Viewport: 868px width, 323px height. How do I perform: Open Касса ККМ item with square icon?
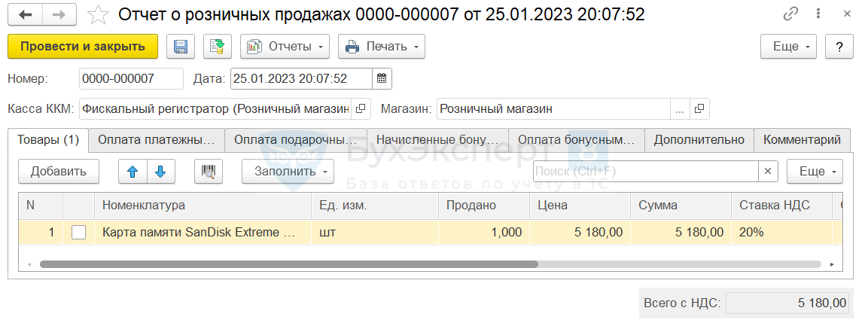(361, 109)
